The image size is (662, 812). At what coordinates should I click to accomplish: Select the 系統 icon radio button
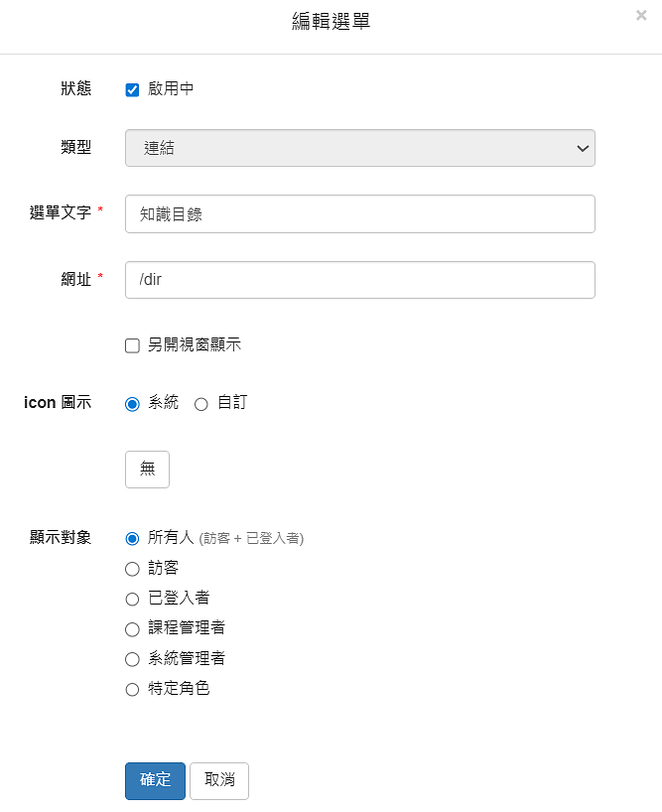tap(132, 404)
